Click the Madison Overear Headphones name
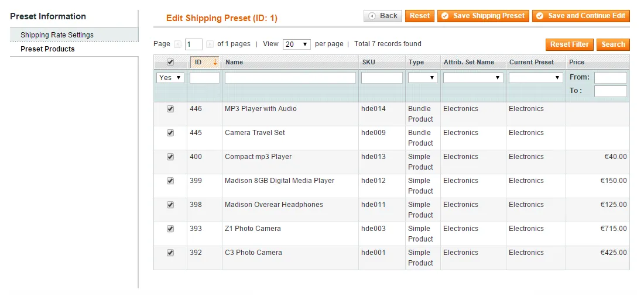Image resolution: width=644 pixels, height=300 pixels. tap(274, 205)
